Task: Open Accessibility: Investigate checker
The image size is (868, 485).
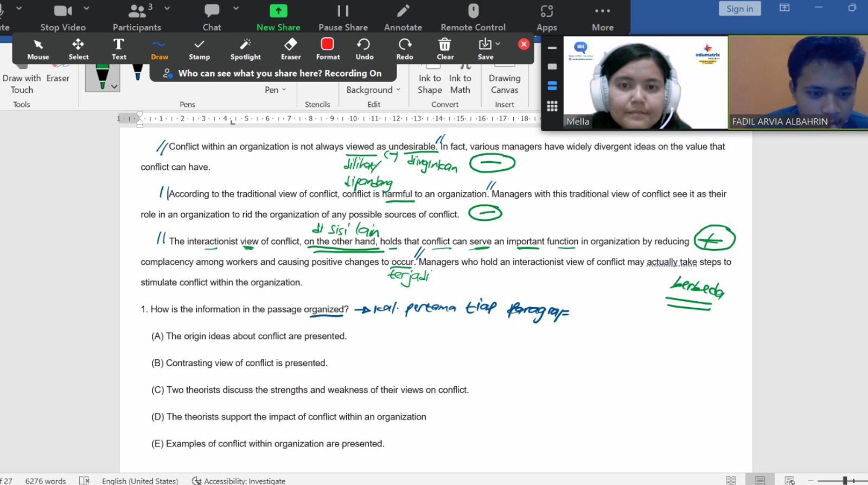Action: (239, 481)
